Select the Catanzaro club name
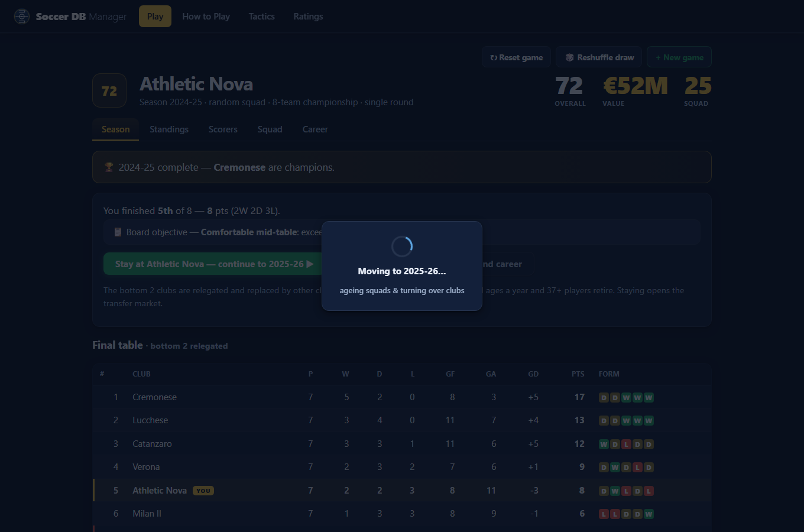Screen dimensions: 804x532 pyautogui.click(x=152, y=444)
